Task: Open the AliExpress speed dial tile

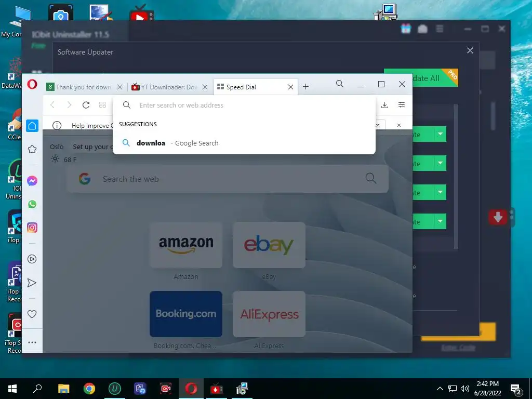Action: tap(269, 314)
